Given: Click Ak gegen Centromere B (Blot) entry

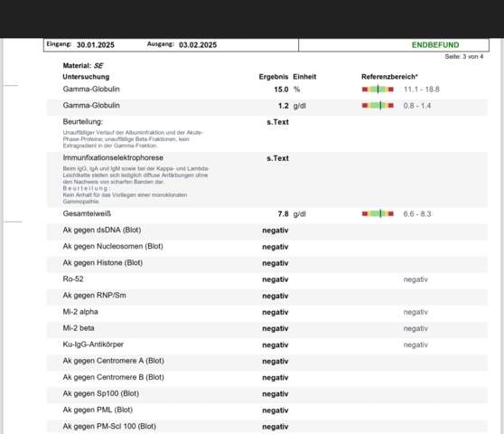Looking at the screenshot, I should 114,377.
